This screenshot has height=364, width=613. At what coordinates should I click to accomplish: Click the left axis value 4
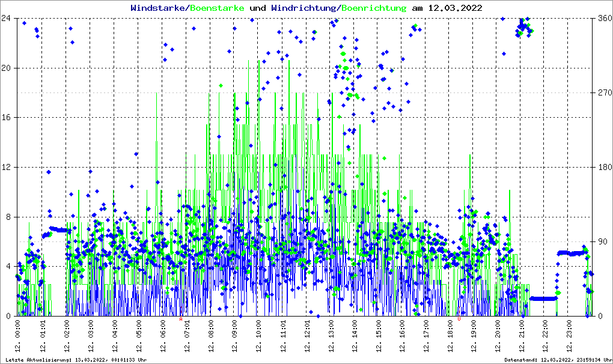click(x=8, y=266)
